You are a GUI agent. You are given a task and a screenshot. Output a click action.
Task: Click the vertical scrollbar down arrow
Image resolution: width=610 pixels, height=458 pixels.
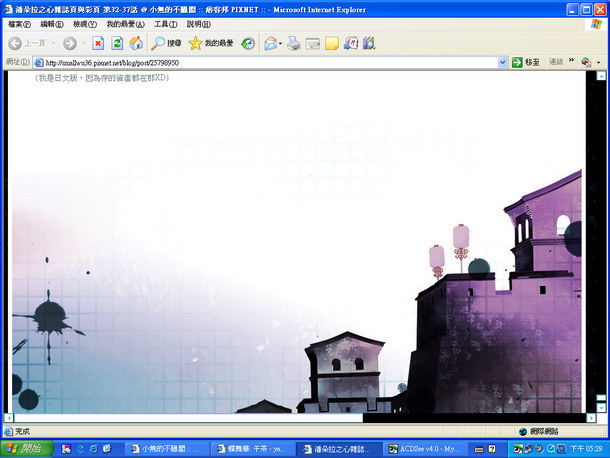pyautogui.click(x=601, y=407)
